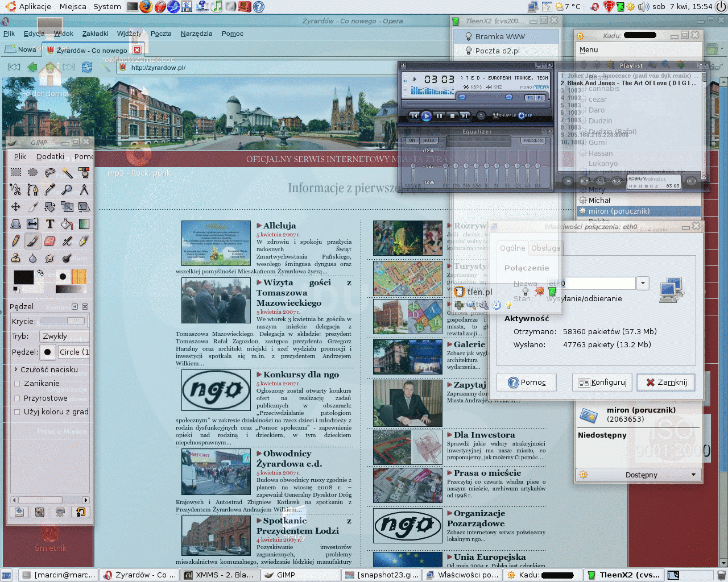This screenshot has height=582, width=728.
Task: Open GIMP Dodatki menu
Action: (x=50, y=156)
